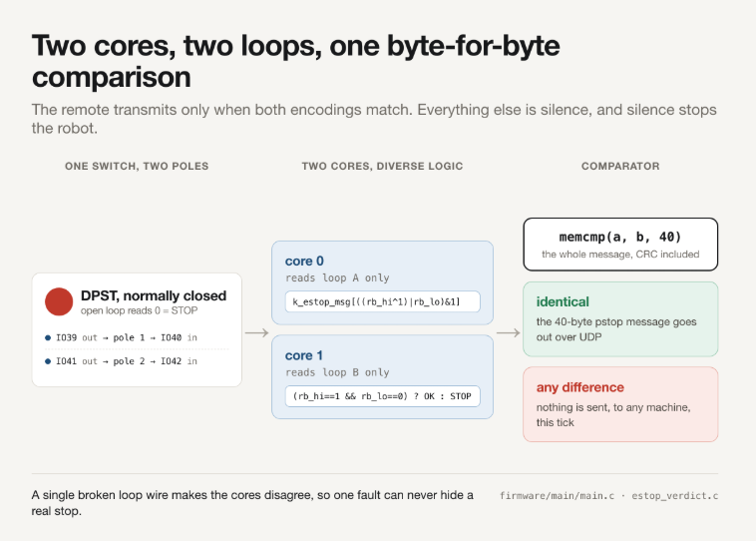Click the green 'identical' heading

tap(563, 302)
